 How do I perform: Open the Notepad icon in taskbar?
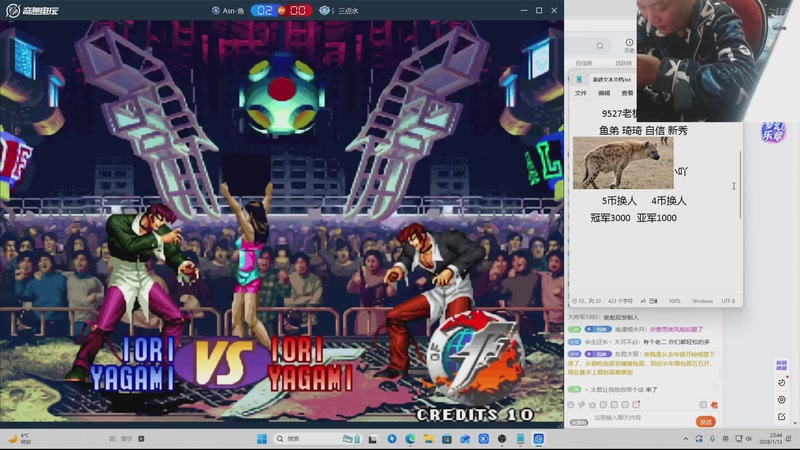click(520, 439)
